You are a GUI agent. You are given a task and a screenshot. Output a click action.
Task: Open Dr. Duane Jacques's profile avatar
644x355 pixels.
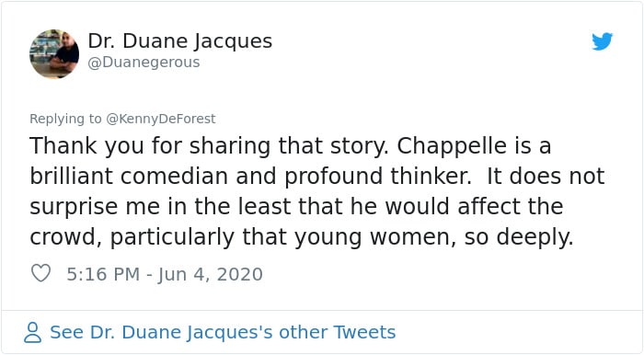coord(54,53)
